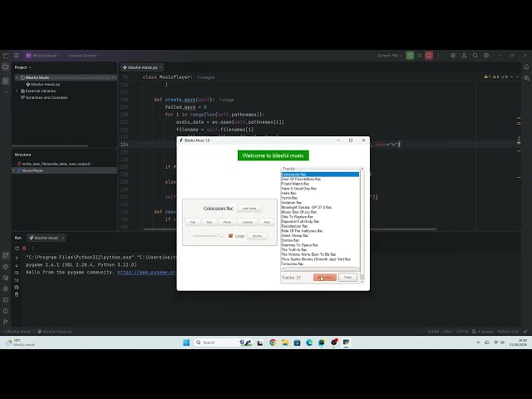Open the Terminal tool window icon

point(6,300)
